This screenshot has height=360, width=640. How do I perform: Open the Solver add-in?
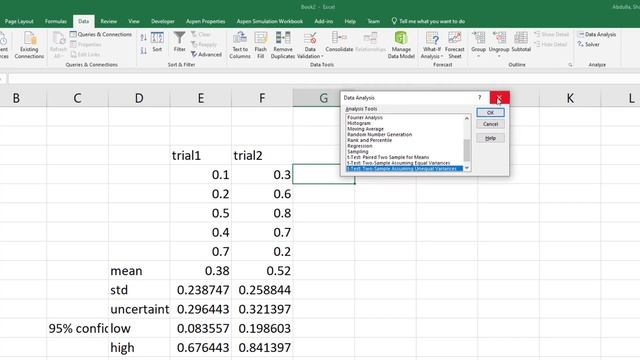[589, 44]
